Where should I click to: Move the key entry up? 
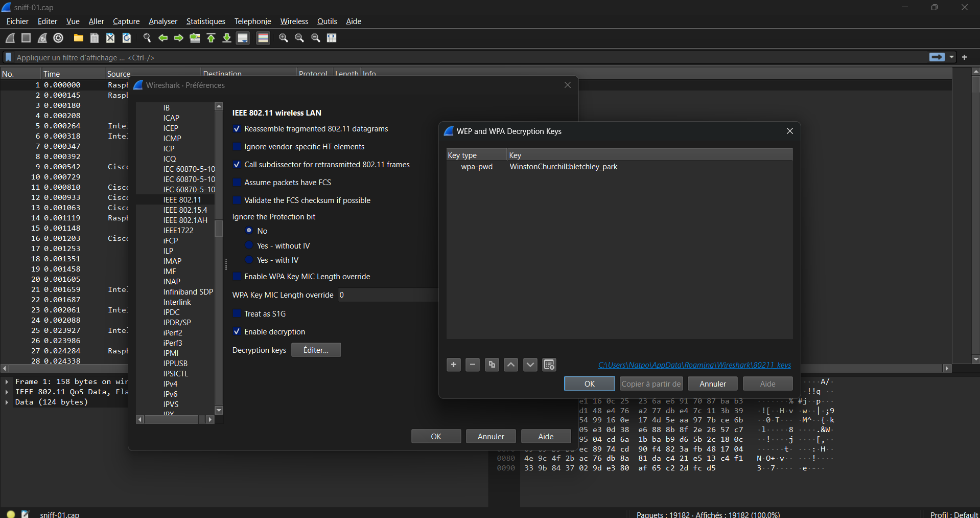(x=511, y=365)
